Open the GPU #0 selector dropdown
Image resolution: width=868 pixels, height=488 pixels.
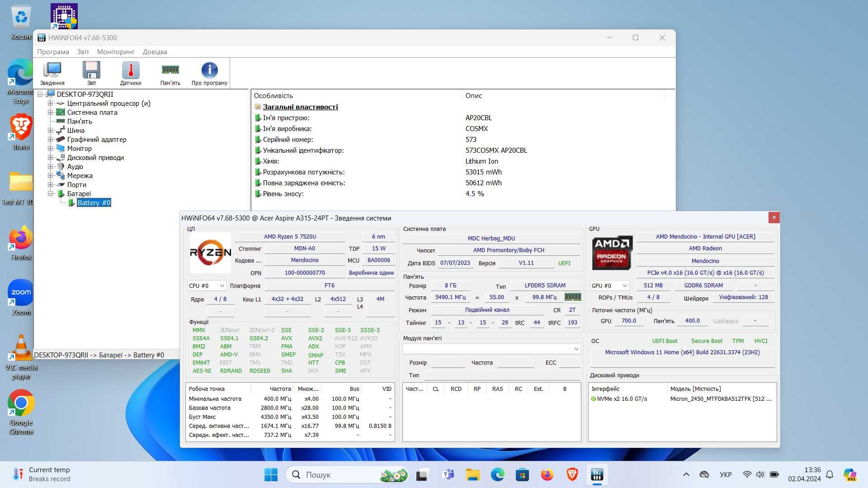pyautogui.click(x=609, y=286)
